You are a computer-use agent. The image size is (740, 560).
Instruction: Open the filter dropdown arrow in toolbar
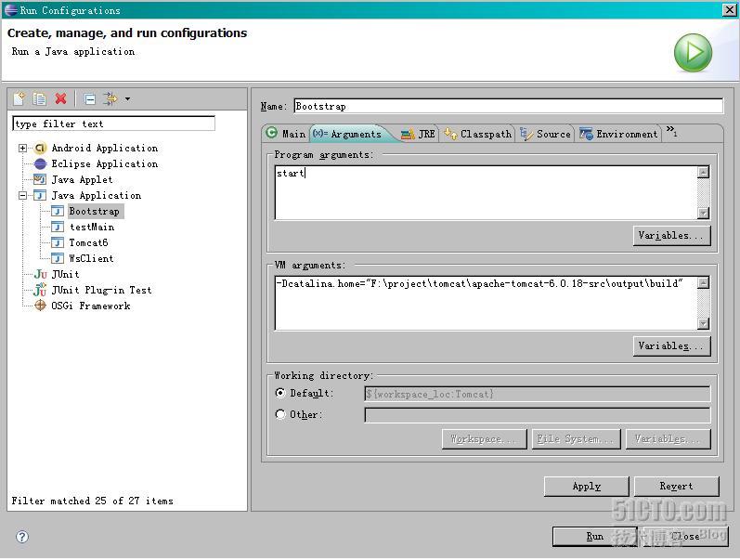click(x=127, y=99)
